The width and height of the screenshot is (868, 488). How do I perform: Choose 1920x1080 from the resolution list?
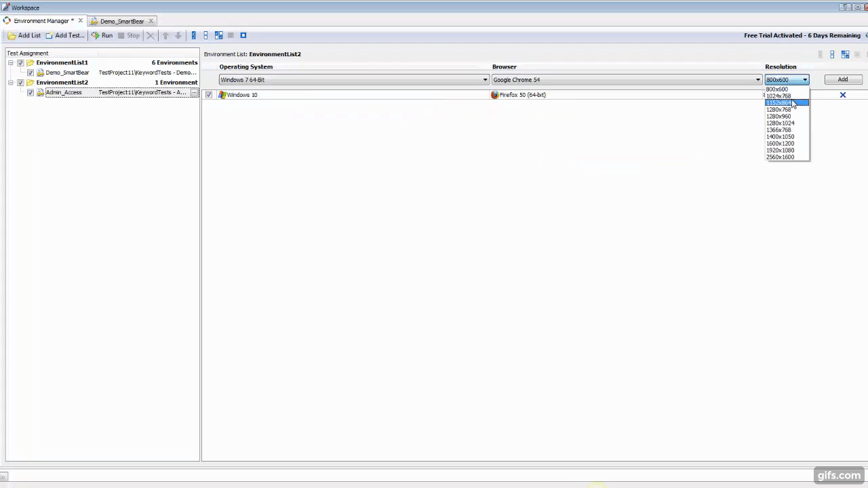(x=787, y=150)
